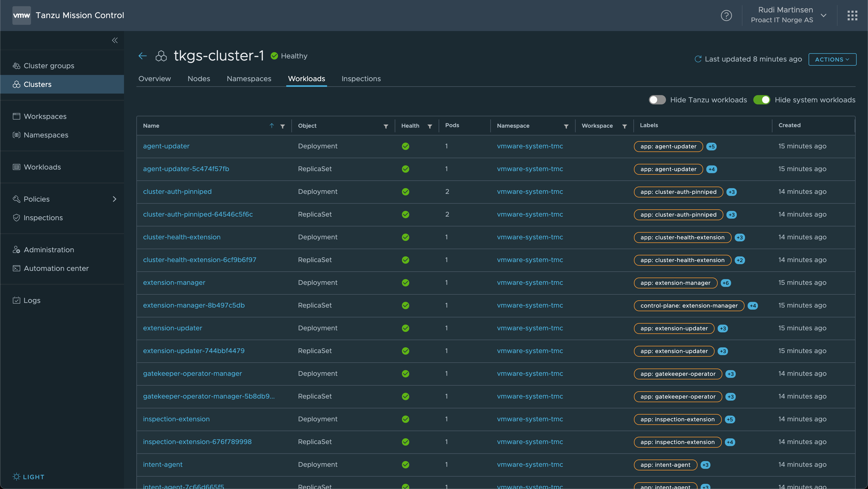The height and width of the screenshot is (489, 868).
Task: Filter the Health column
Action: point(430,126)
